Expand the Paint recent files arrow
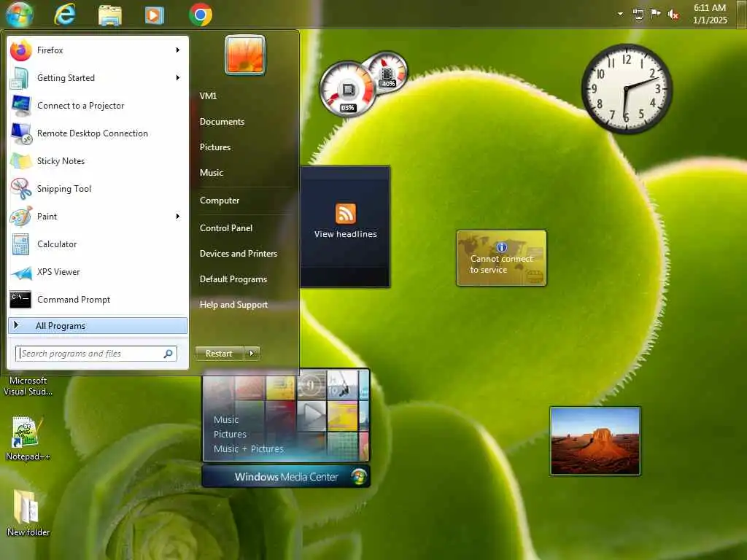The height and width of the screenshot is (560, 747). 178,216
